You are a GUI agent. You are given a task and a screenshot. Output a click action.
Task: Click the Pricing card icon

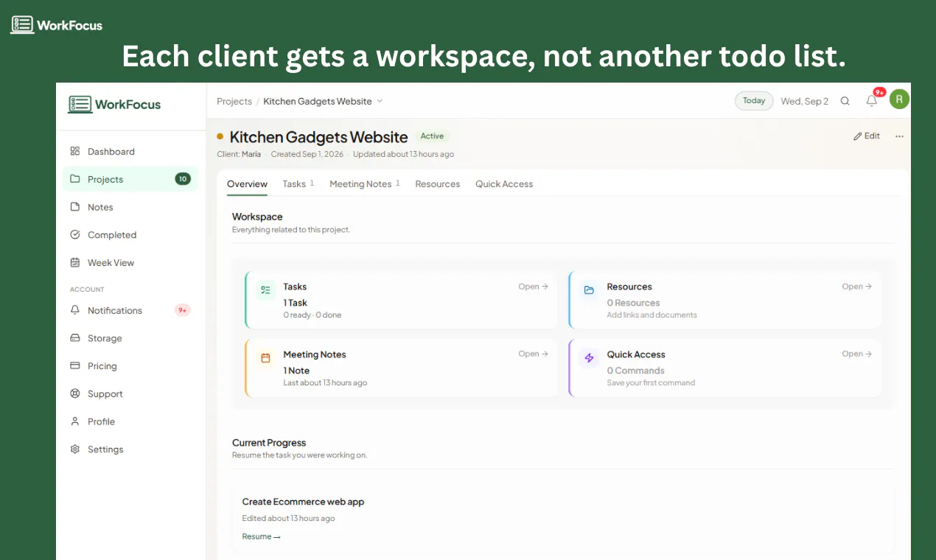pyautogui.click(x=74, y=366)
